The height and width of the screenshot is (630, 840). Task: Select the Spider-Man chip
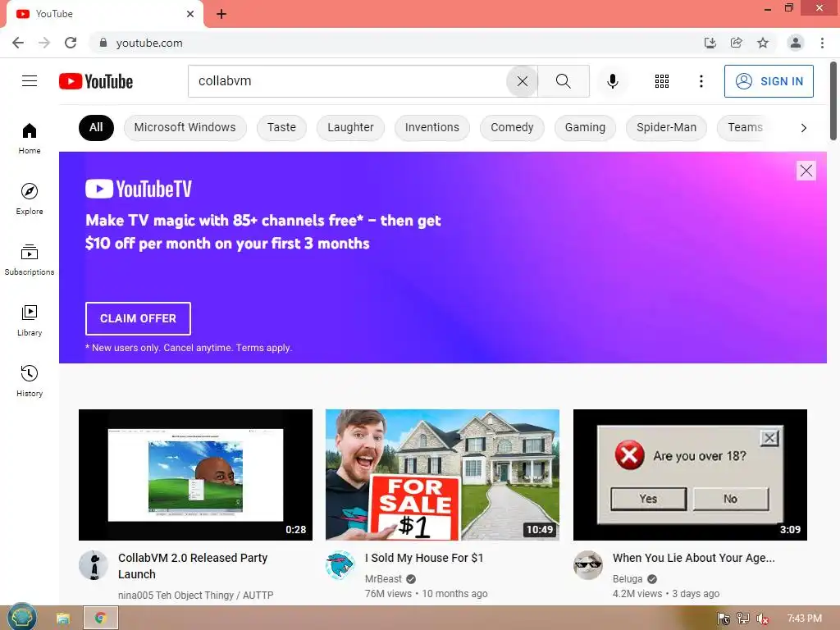[666, 127]
